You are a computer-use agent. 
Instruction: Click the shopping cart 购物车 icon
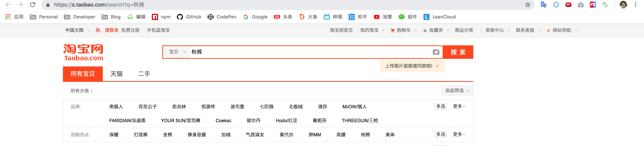pos(393,30)
